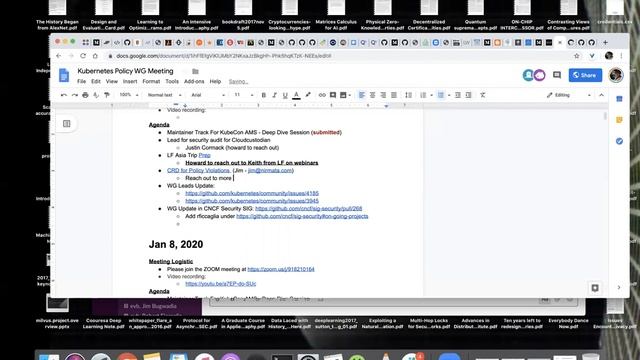This screenshot has width=640, height=360.
Task: Align text left
Action: (362, 95)
